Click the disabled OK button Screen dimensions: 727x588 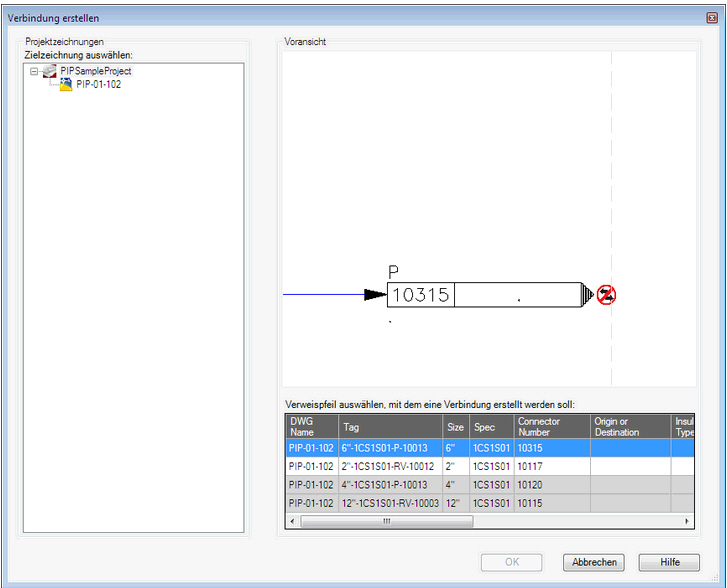point(512,562)
